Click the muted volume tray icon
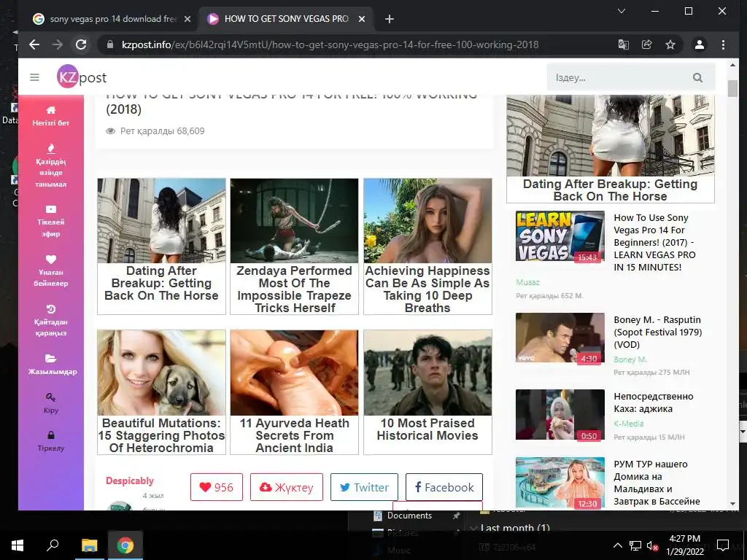The width and height of the screenshot is (747, 560). tap(651, 545)
